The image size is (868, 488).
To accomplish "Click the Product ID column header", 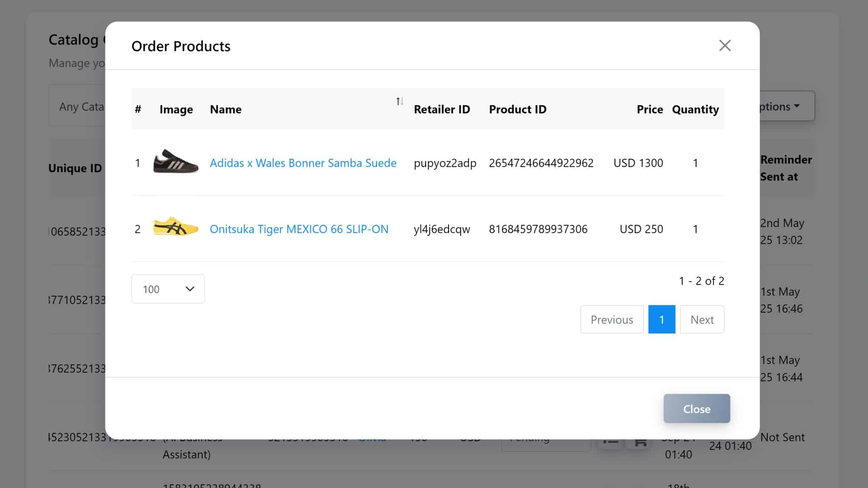I will 517,109.
